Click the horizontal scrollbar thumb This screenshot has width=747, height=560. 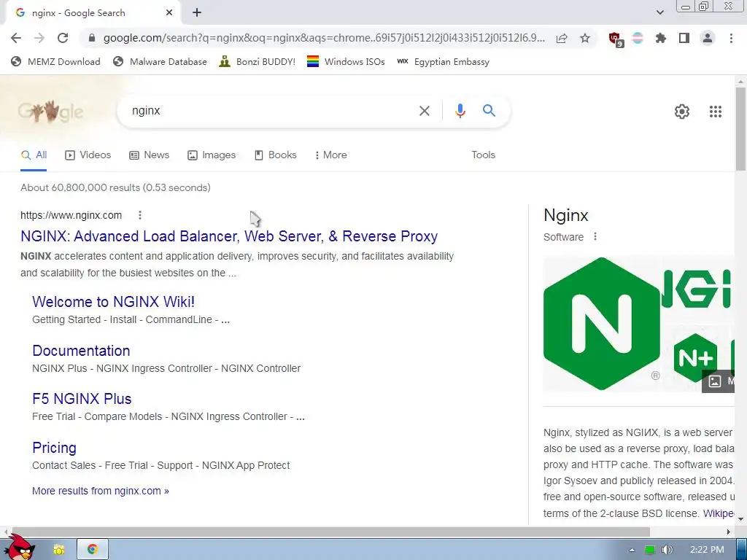(330, 532)
